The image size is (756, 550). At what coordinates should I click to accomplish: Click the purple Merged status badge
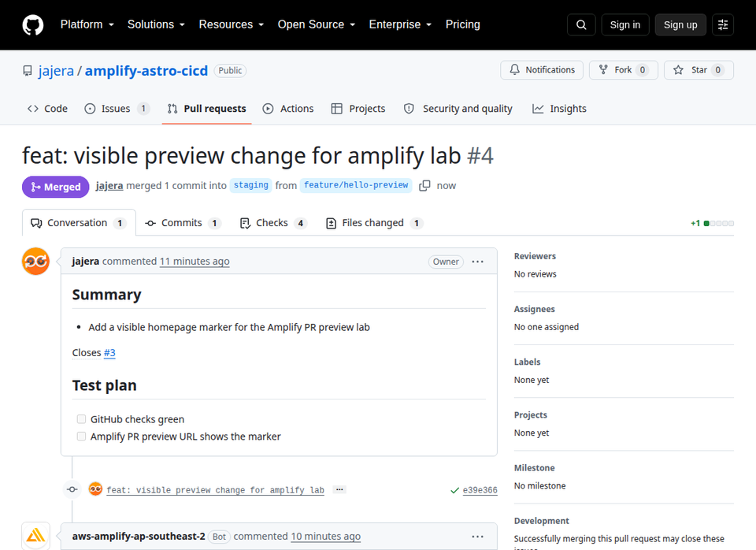point(55,187)
